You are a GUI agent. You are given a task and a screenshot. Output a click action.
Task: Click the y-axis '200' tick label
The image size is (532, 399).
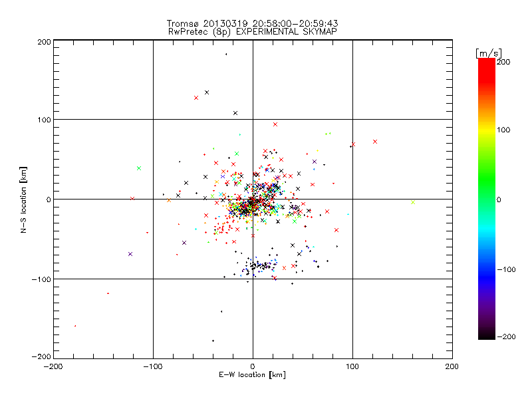tap(45, 42)
